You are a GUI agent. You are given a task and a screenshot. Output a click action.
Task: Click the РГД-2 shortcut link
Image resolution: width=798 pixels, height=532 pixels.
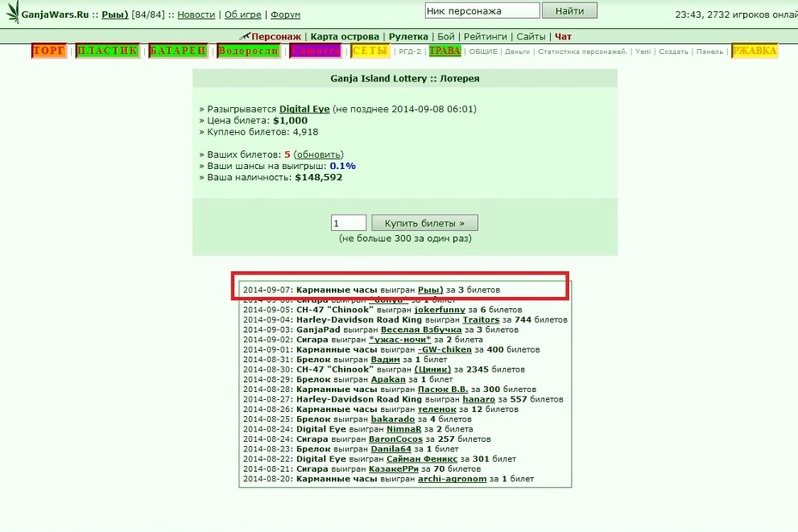pyautogui.click(x=409, y=51)
